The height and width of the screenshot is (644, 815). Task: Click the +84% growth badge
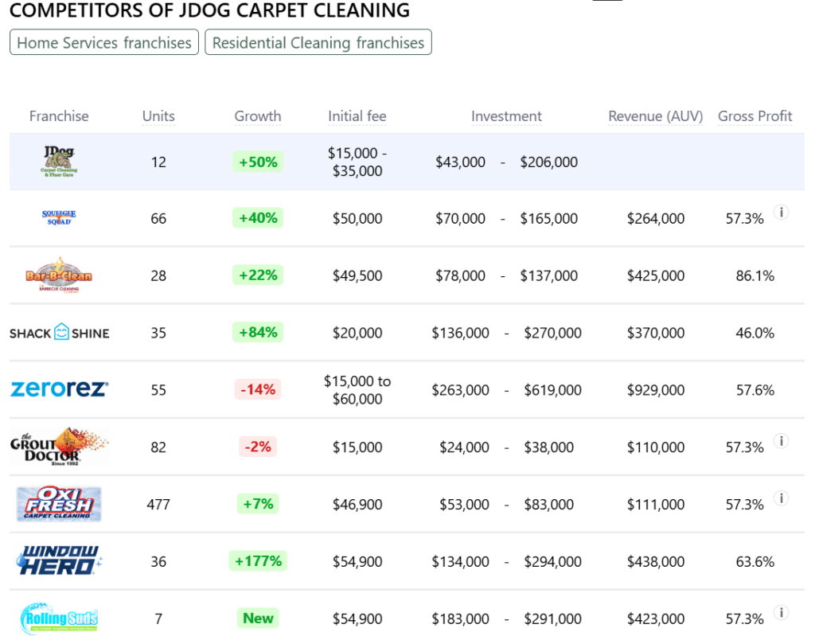(258, 332)
